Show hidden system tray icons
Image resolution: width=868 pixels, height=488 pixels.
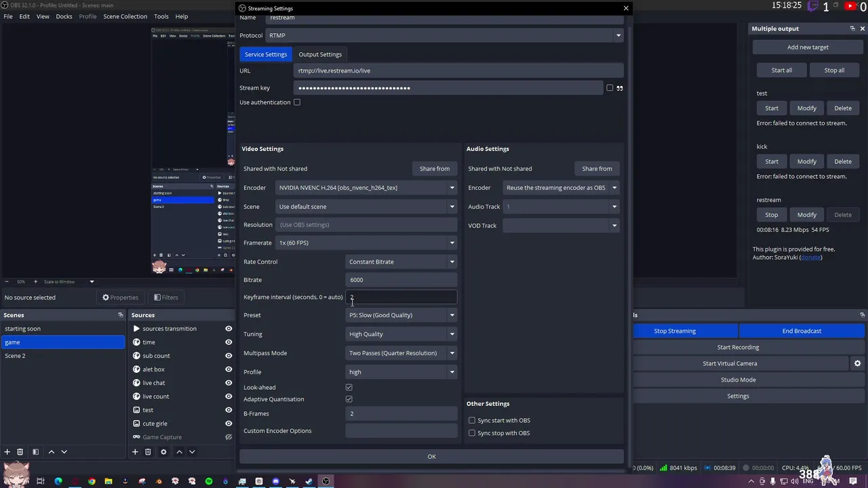751,481
